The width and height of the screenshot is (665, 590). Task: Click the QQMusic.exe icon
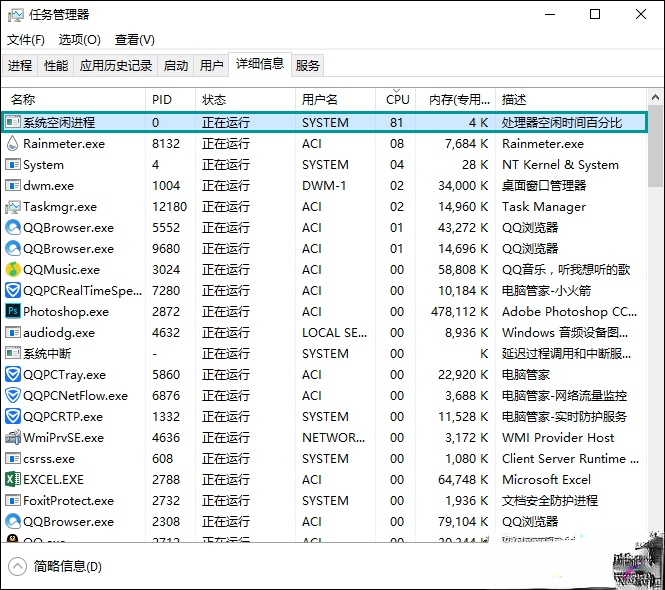[13, 269]
